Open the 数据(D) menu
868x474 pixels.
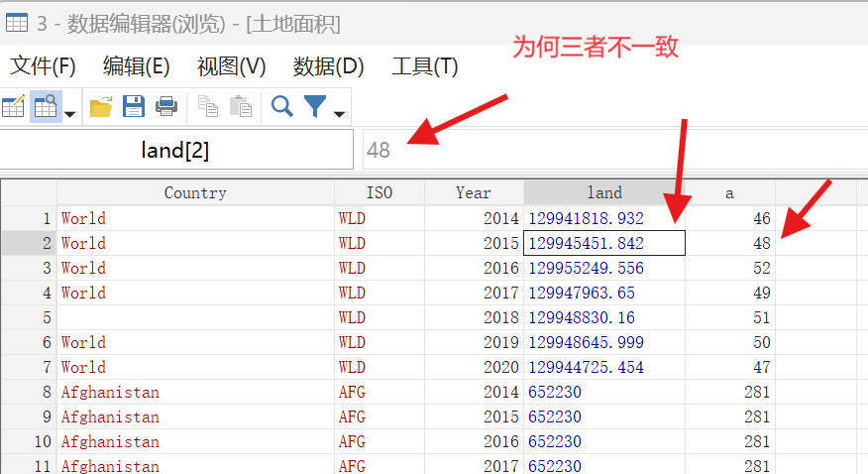tap(328, 66)
